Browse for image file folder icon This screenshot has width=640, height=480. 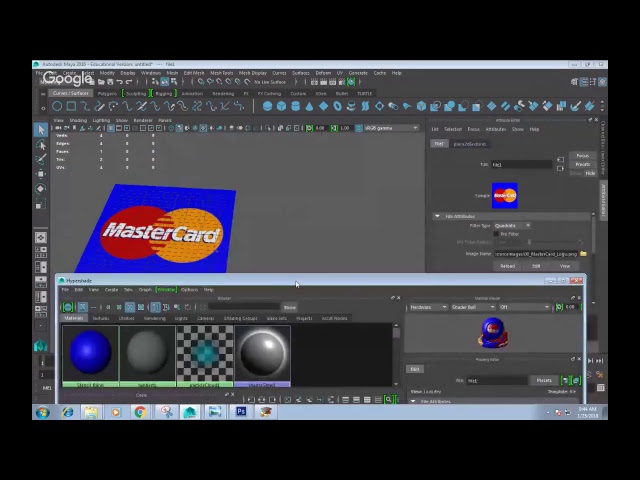coord(583,254)
